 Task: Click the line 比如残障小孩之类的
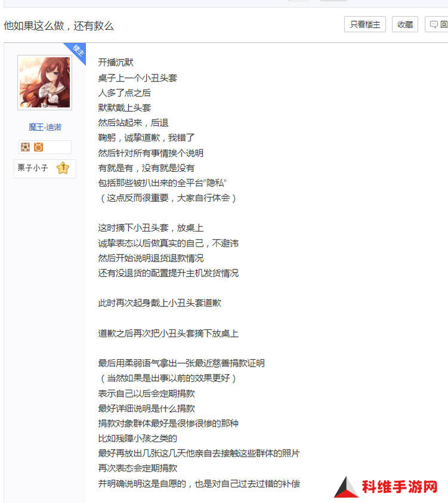(x=138, y=438)
